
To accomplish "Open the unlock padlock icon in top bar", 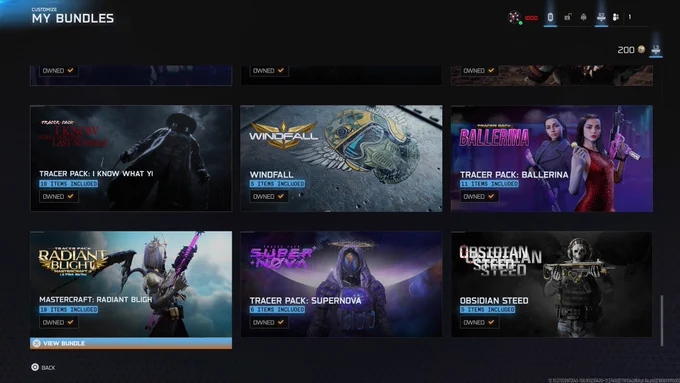I will pyautogui.click(x=567, y=17).
